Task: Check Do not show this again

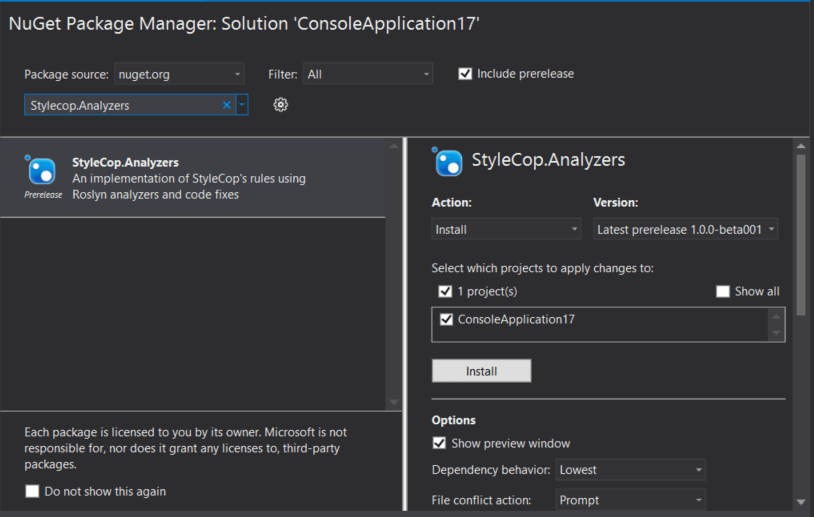Action: (x=32, y=491)
